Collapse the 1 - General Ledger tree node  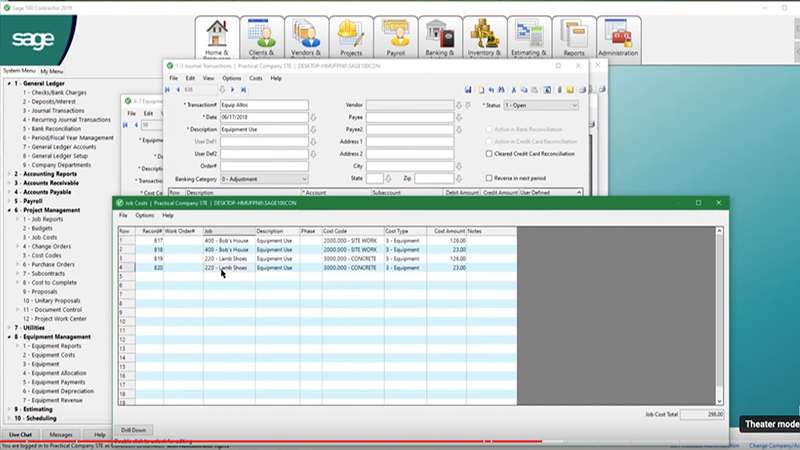pos(9,83)
